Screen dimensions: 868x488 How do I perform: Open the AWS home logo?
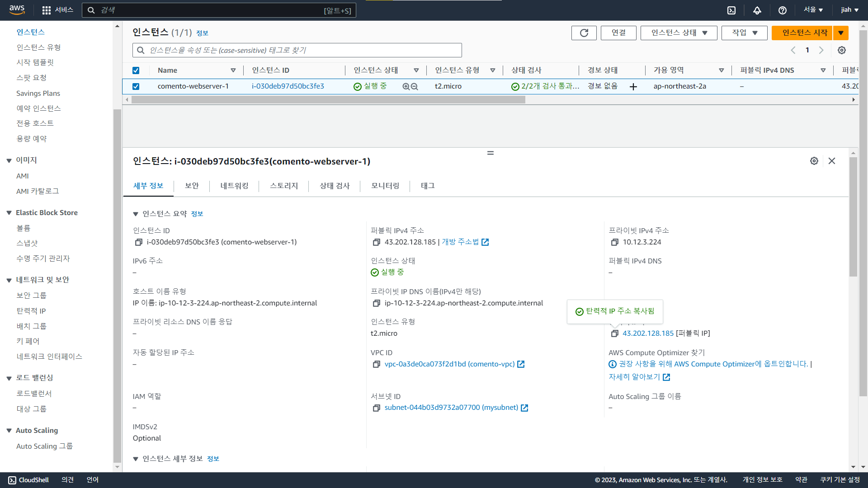pos(17,10)
